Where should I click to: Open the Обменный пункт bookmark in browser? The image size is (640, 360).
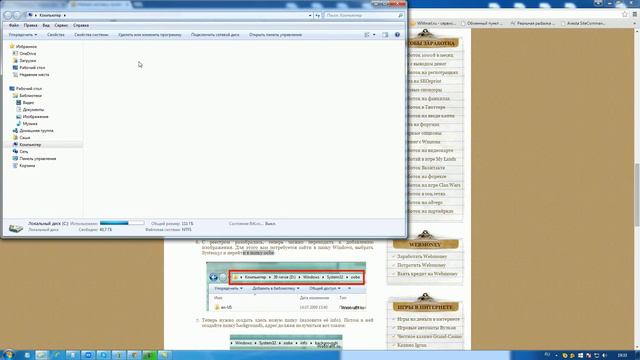pos(482,23)
